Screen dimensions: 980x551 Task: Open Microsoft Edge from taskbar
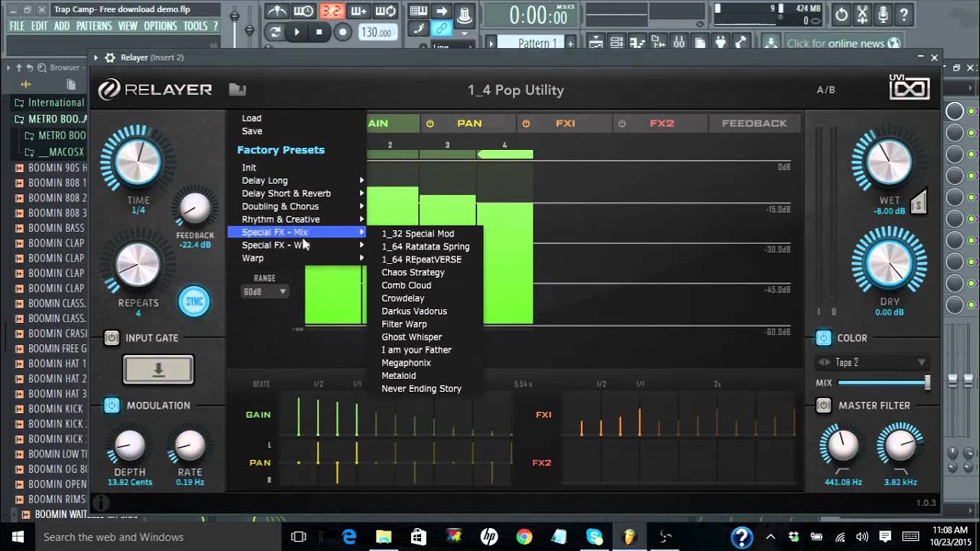click(349, 537)
